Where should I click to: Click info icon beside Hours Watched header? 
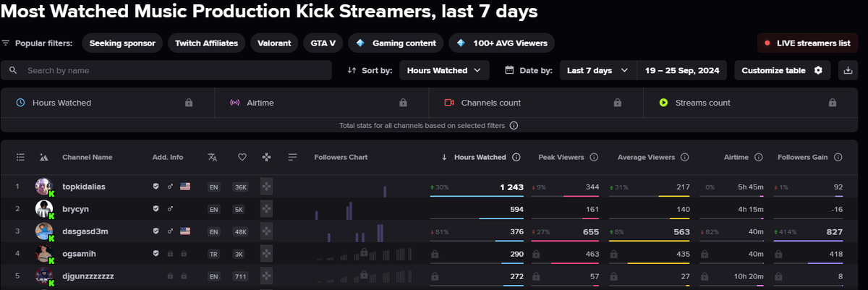tap(516, 157)
